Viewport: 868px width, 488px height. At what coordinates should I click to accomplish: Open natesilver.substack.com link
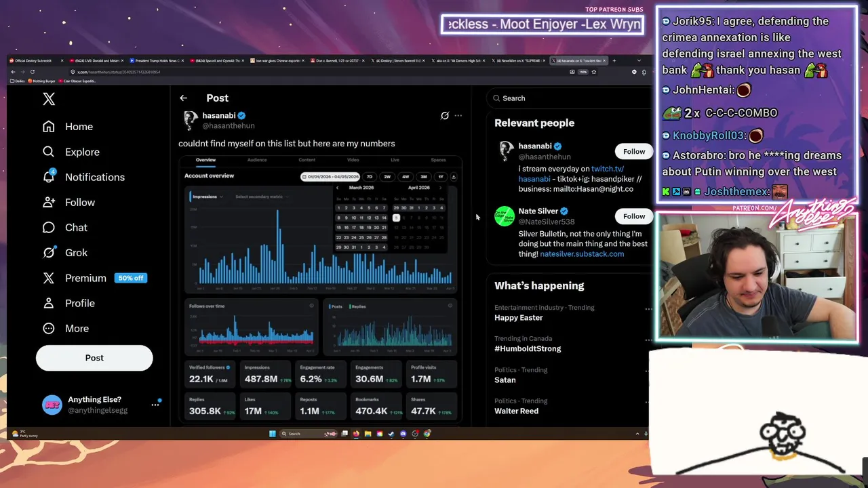pos(582,254)
